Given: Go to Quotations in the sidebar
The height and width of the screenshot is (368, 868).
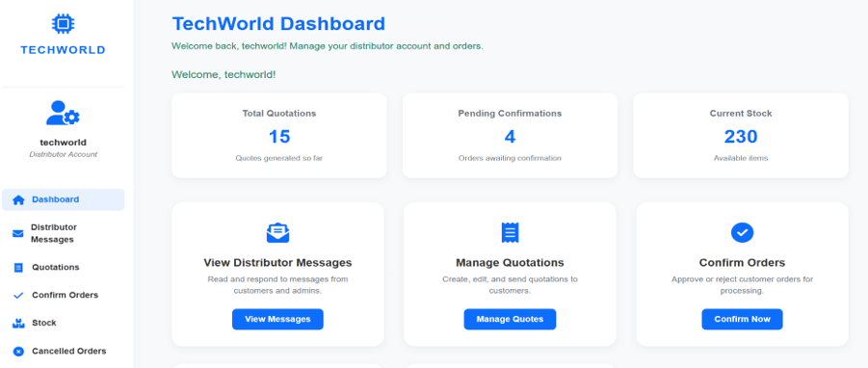Looking at the screenshot, I should (x=64, y=267).
